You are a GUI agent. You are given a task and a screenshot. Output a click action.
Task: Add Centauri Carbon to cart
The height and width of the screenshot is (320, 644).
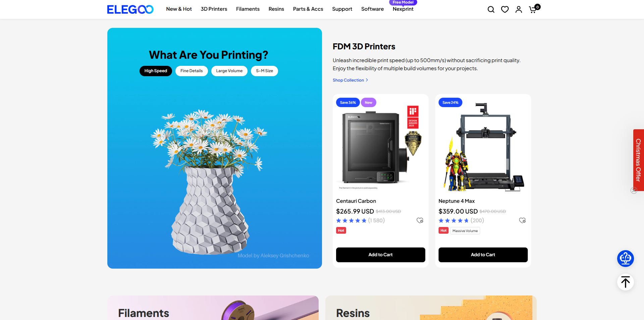[381, 255]
